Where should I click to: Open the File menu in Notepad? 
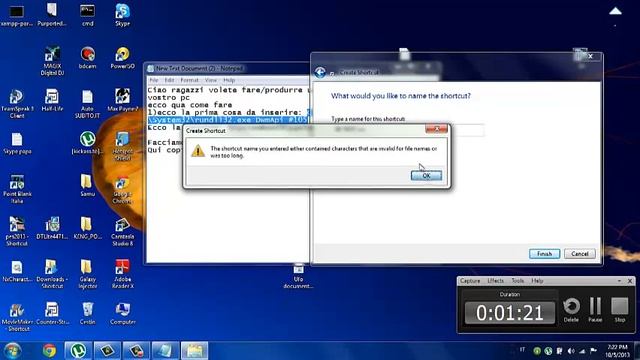click(154, 80)
